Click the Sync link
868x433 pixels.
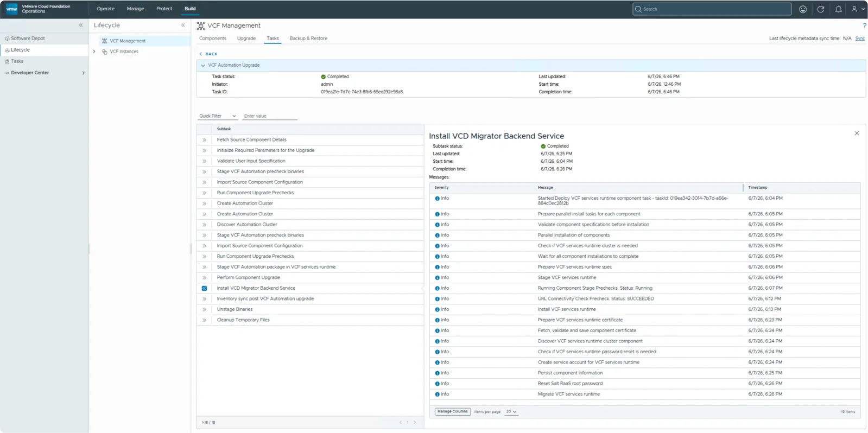[x=860, y=39]
